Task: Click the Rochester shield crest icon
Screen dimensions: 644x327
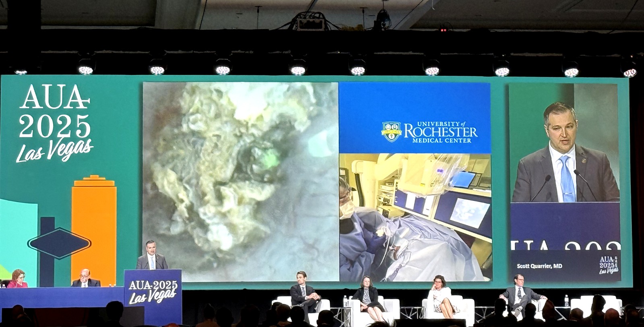Action: coord(391,132)
